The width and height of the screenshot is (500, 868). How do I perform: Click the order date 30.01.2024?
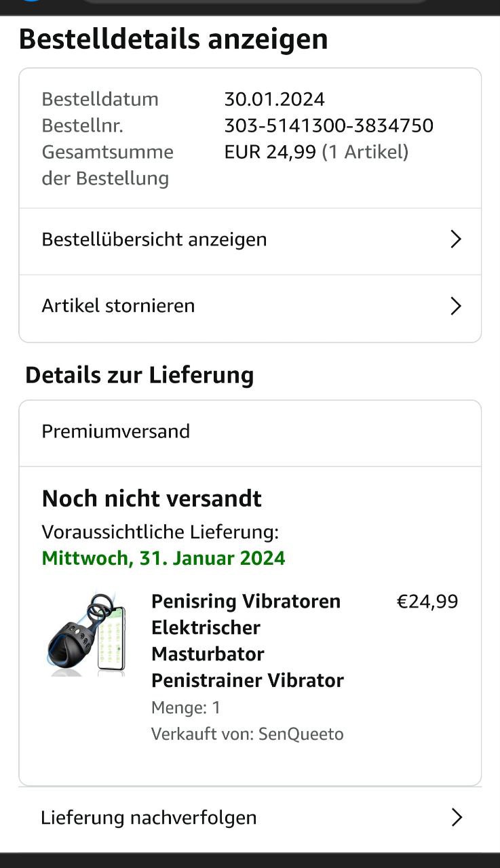[x=275, y=99]
